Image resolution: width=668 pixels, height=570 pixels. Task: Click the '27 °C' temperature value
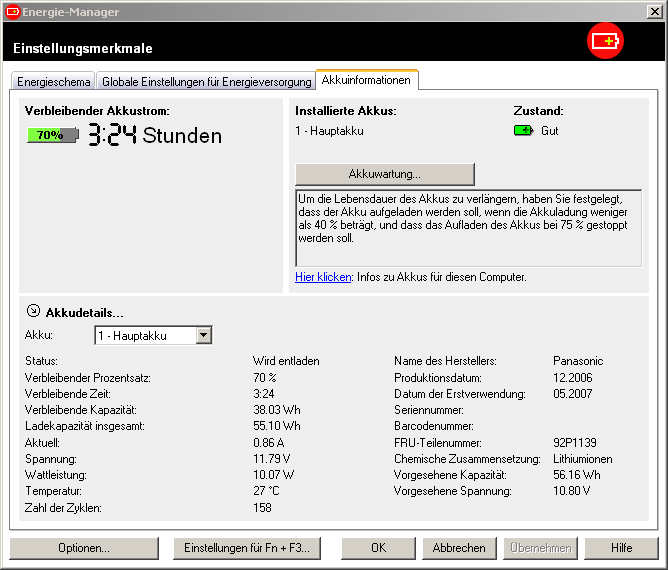(x=266, y=491)
